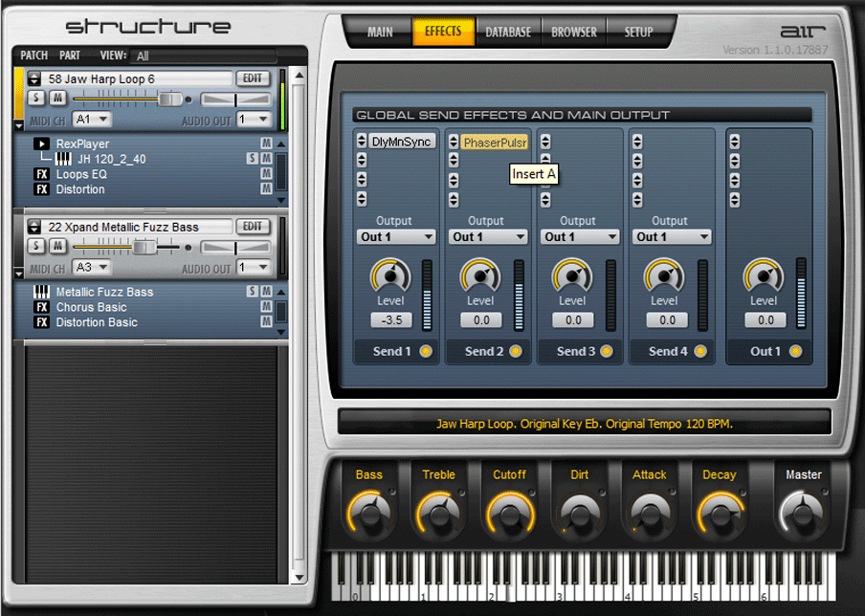
Task: Click Edit for 58 Jaw Harp Loop 6
Action: (x=253, y=78)
